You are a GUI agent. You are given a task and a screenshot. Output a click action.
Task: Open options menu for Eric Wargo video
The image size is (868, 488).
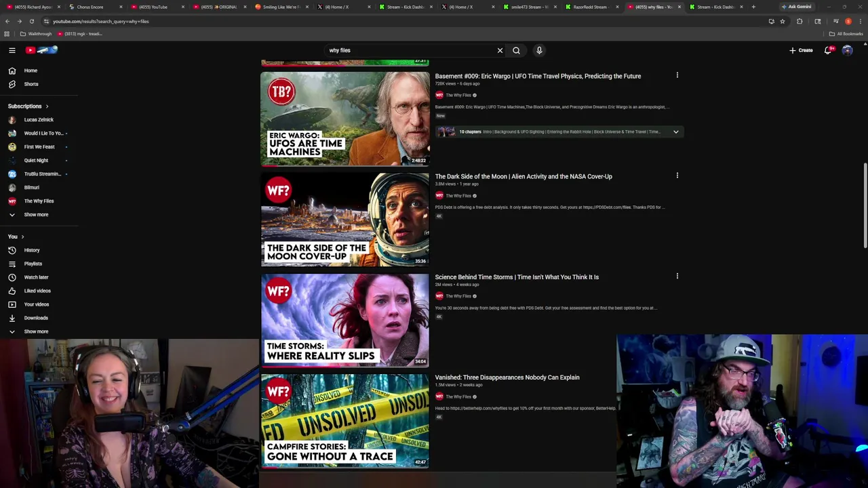[677, 75]
